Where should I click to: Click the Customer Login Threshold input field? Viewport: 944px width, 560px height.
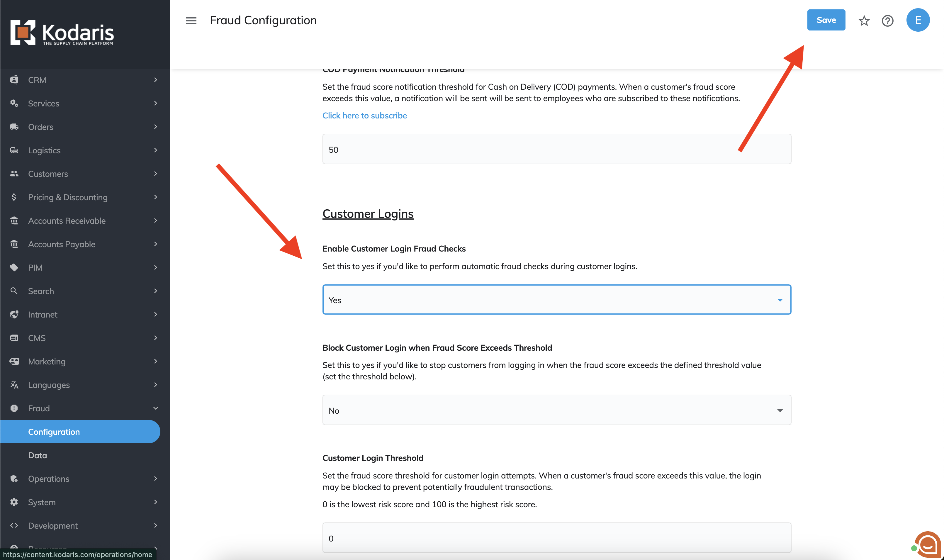(556, 538)
